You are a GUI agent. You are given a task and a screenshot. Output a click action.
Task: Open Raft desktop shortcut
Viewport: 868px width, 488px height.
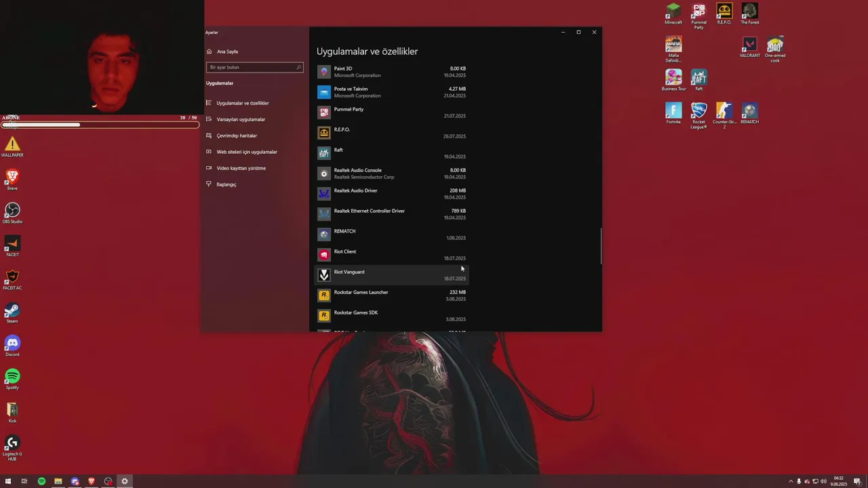coord(698,80)
